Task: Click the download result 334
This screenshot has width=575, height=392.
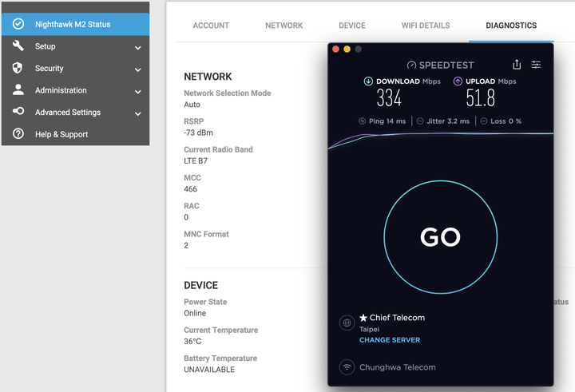Action: pyautogui.click(x=389, y=98)
